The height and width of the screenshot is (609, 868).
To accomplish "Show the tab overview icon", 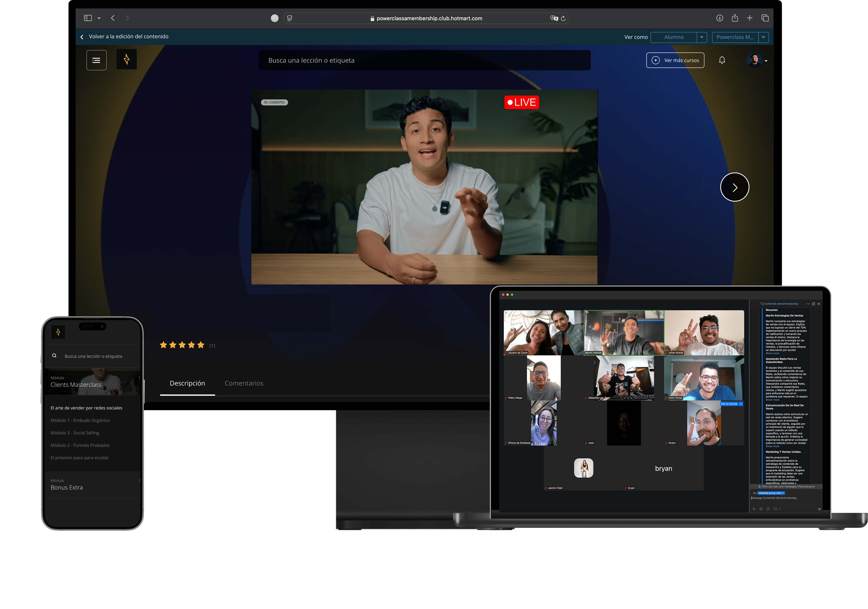I will click(x=765, y=18).
